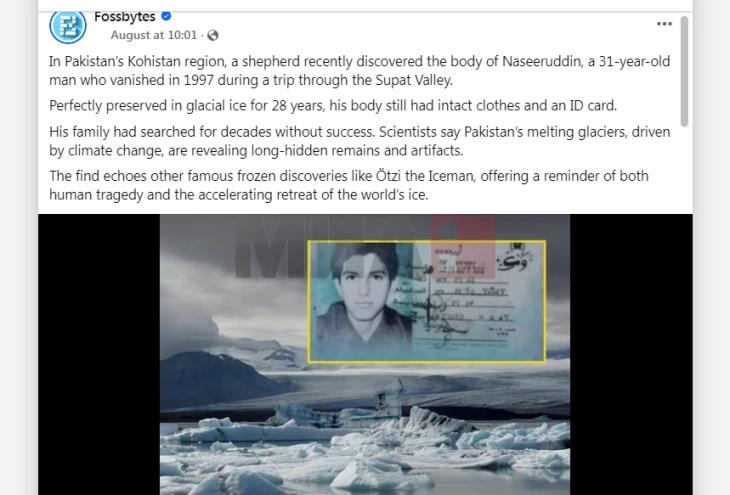Click the floating ice chunks in the photo

coord(365,447)
